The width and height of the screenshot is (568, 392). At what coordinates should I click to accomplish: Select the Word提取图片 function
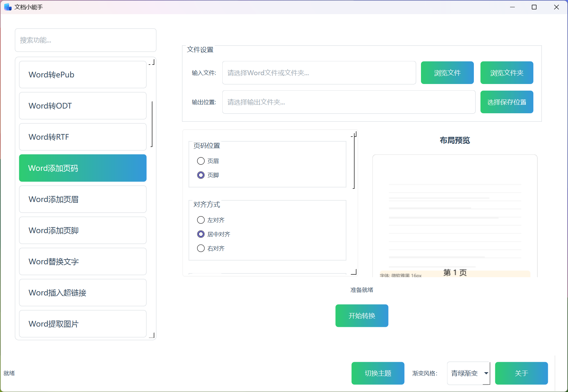(x=82, y=324)
